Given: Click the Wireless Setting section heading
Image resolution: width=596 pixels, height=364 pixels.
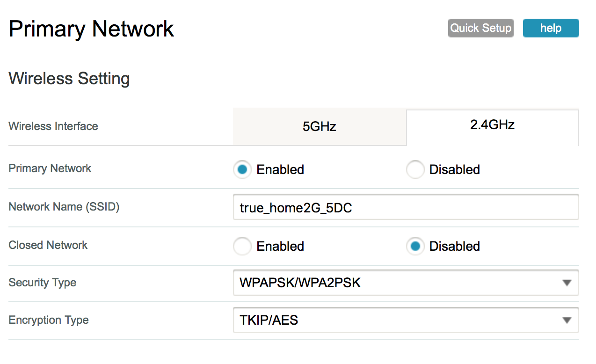Looking at the screenshot, I should (69, 78).
